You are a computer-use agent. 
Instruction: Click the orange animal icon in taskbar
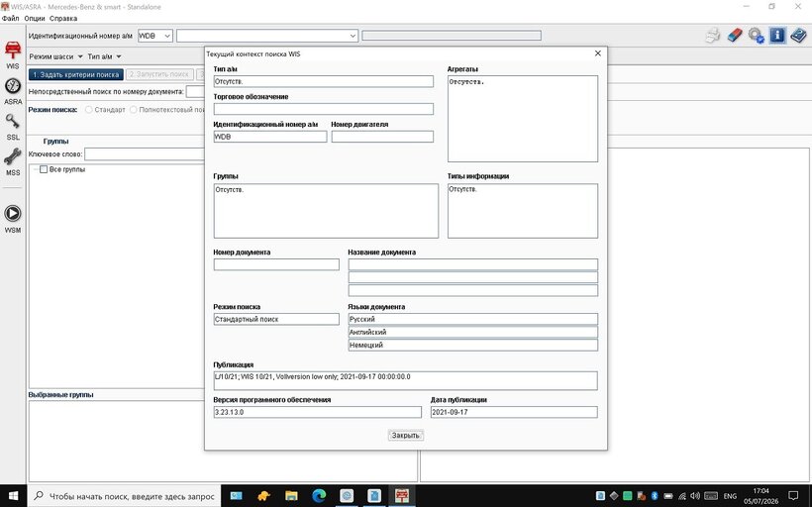263,495
